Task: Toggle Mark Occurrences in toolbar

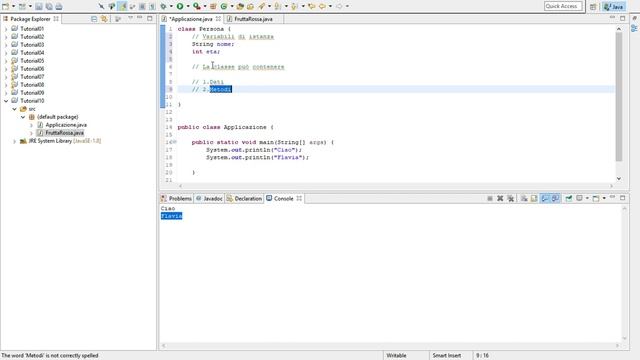Action: pyautogui.click(x=122, y=6)
